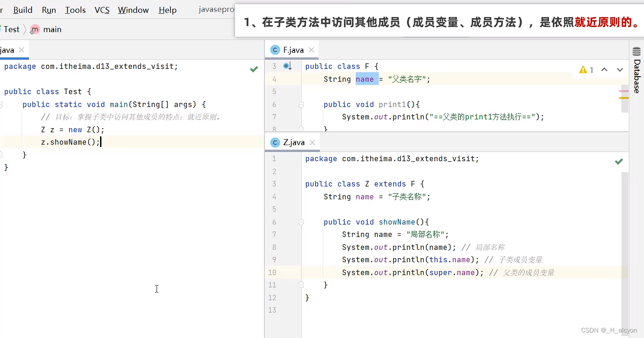Click the package statement in Z.java line 1

[392, 158]
